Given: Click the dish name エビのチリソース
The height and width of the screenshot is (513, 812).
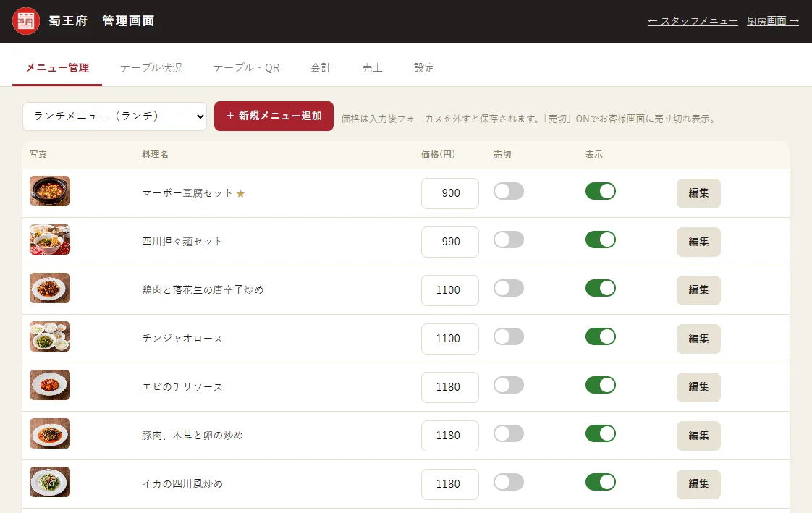Looking at the screenshot, I should coord(182,387).
